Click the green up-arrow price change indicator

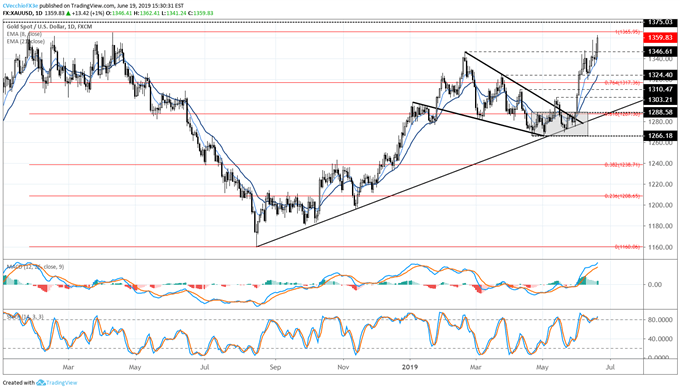coord(68,13)
